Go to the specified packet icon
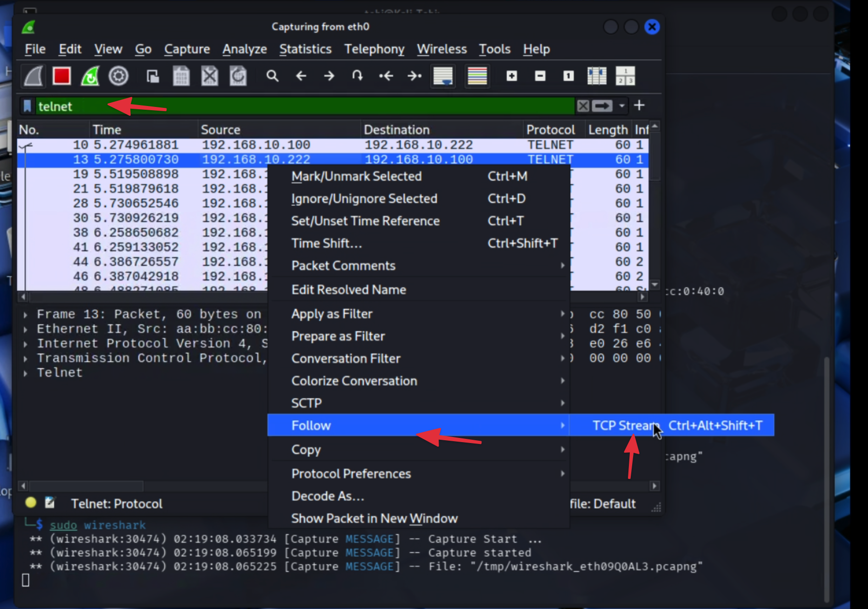The height and width of the screenshot is (609, 868). 357,76
